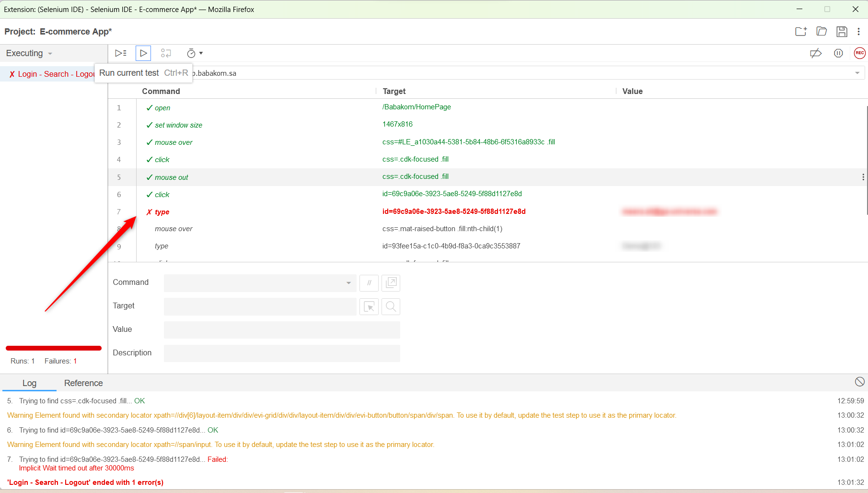Image resolution: width=868 pixels, height=493 pixels.
Task: Select target element in page
Action: coord(369,306)
